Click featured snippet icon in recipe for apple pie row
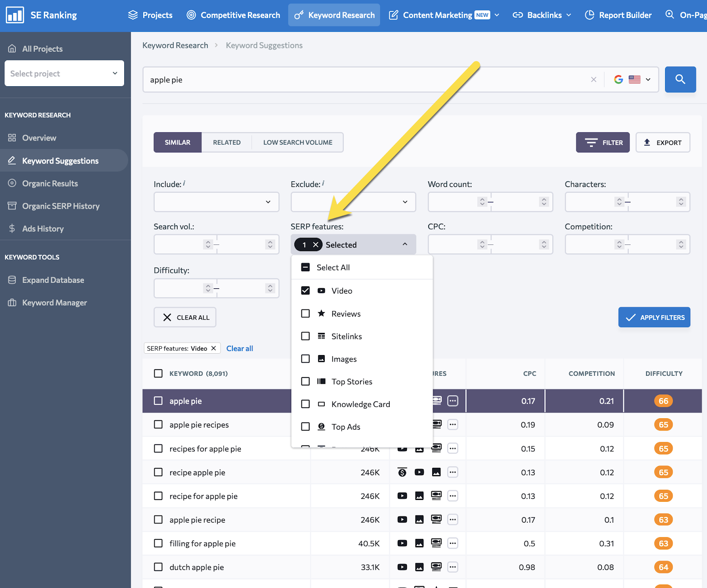The height and width of the screenshot is (588, 707). (436, 496)
